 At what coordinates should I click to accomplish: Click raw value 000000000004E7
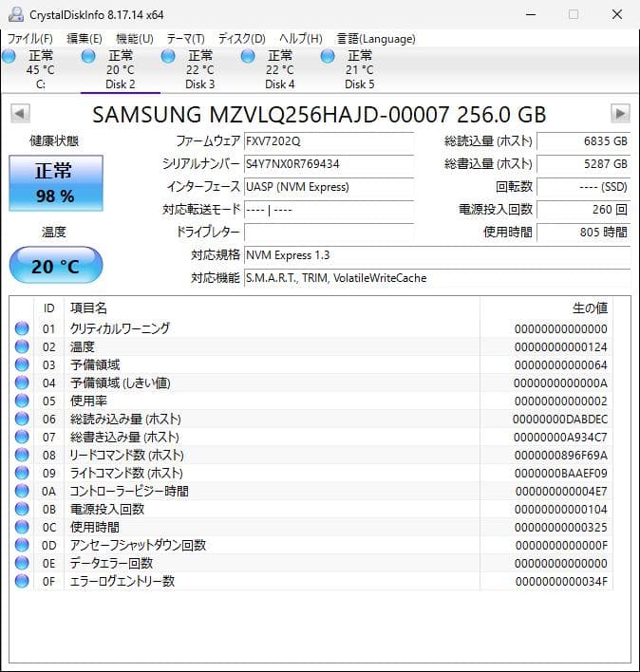(x=561, y=491)
